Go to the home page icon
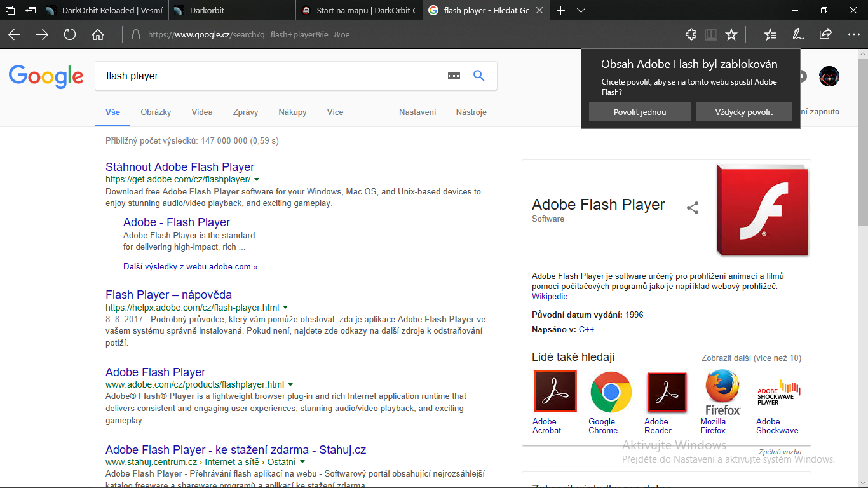The image size is (868, 488). pos(98,35)
